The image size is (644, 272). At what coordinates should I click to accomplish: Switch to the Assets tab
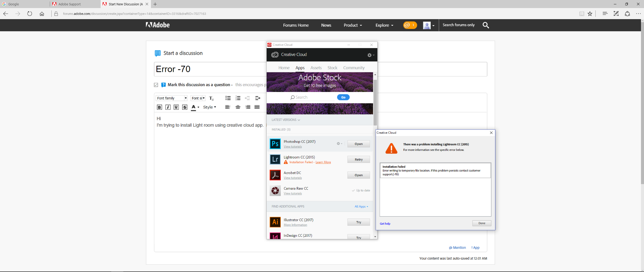pos(316,68)
